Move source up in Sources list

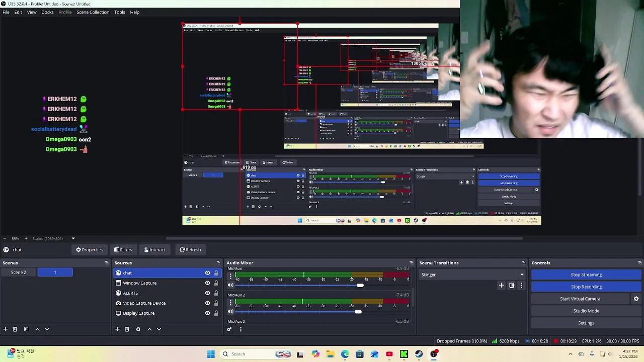point(149,329)
